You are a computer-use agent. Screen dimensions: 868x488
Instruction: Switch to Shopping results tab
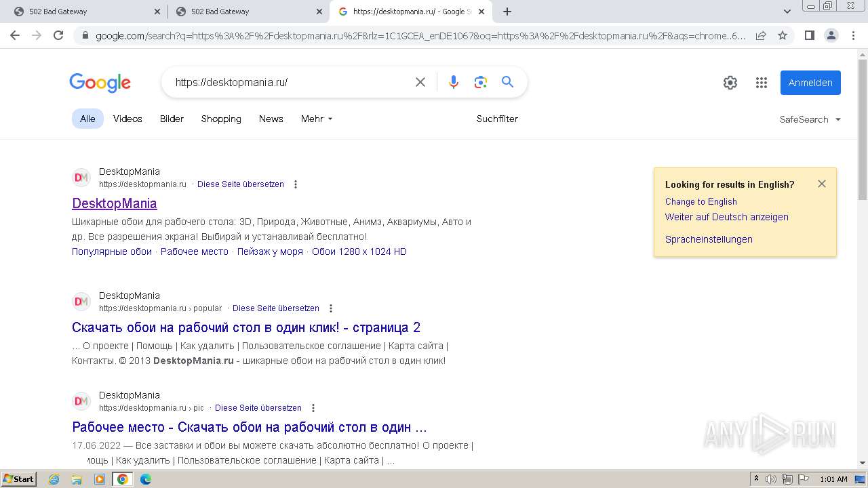click(221, 119)
